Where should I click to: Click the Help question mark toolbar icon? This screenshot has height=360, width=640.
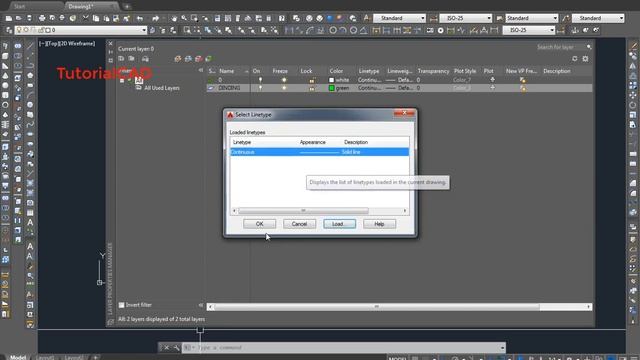tap(282, 18)
